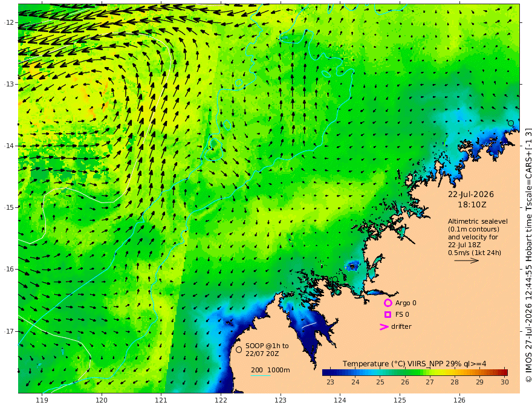The image size is (532, 411).
Task: Click the 'Altimetric sealevel' caption text
Action: click(x=478, y=221)
